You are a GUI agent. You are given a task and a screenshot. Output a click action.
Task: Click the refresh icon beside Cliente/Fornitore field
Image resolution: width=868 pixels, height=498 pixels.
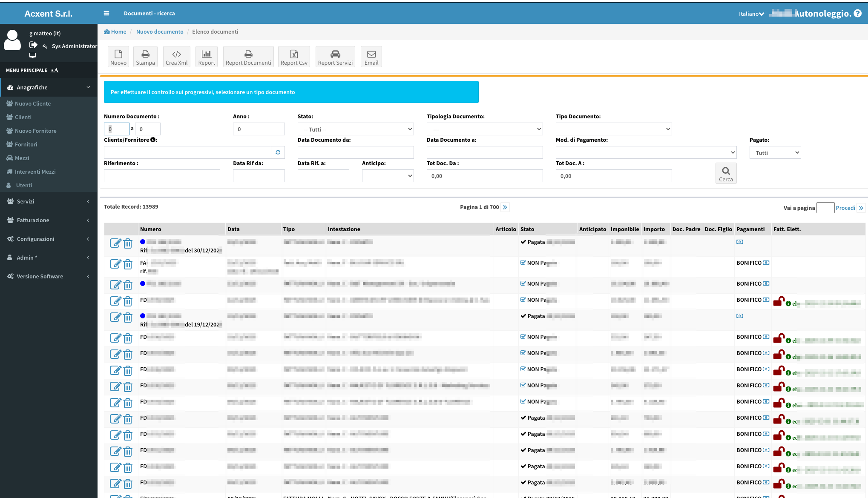pyautogui.click(x=278, y=152)
